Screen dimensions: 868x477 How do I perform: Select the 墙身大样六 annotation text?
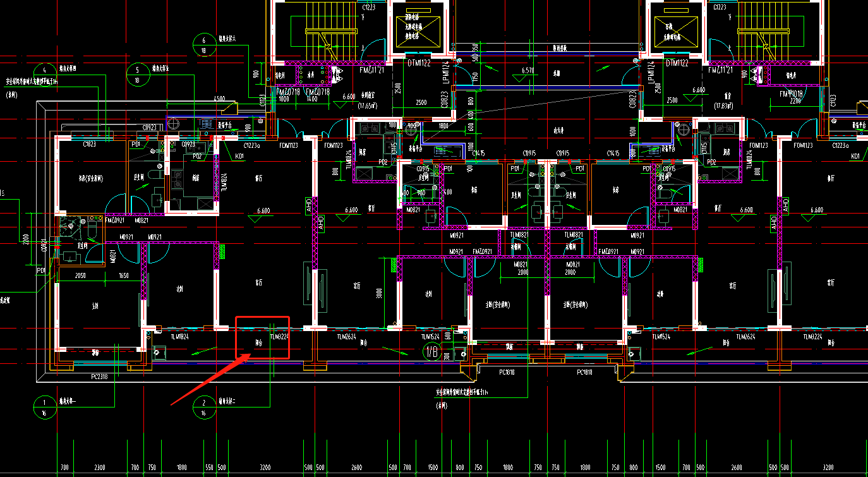pos(227,39)
